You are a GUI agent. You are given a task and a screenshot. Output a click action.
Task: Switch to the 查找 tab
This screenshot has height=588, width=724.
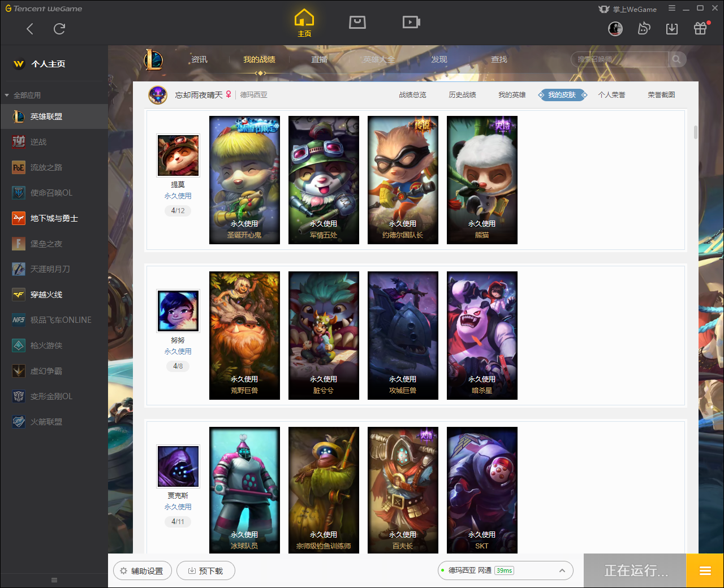[499, 59]
